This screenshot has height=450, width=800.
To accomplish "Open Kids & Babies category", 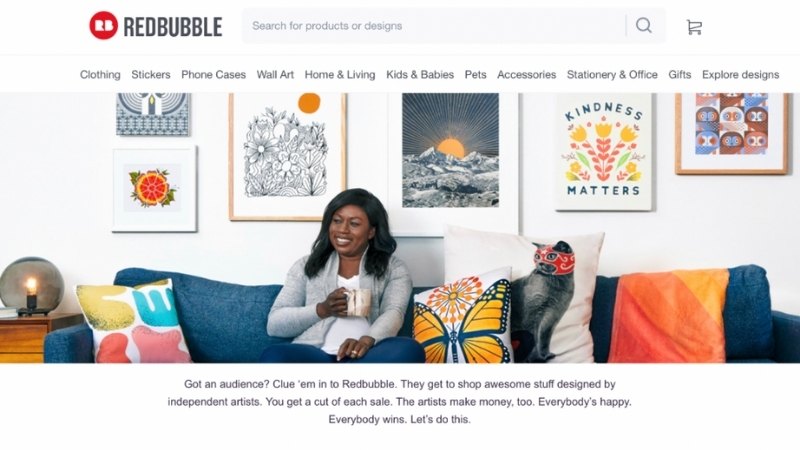I will (x=420, y=74).
